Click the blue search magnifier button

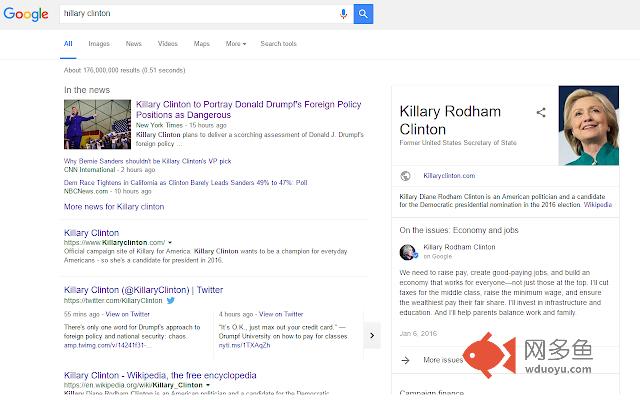(363, 14)
